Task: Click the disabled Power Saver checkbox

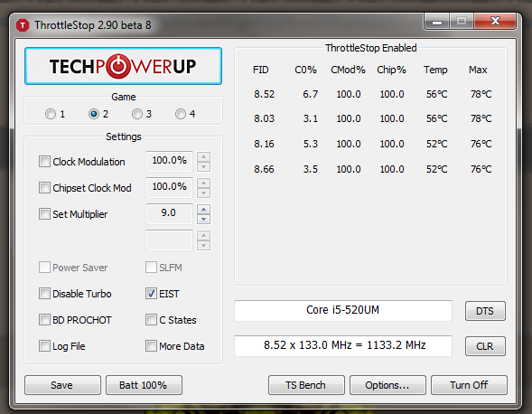Action: (44, 268)
